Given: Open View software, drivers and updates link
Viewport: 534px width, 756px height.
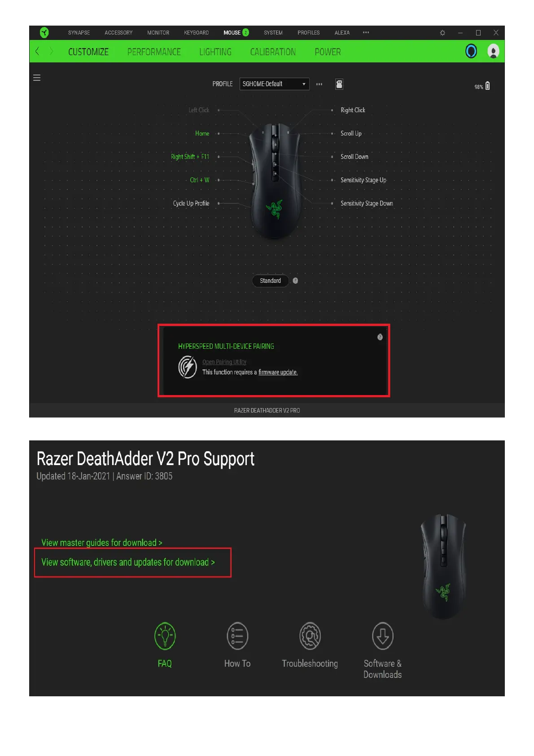Looking at the screenshot, I should [x=128, y=562].
